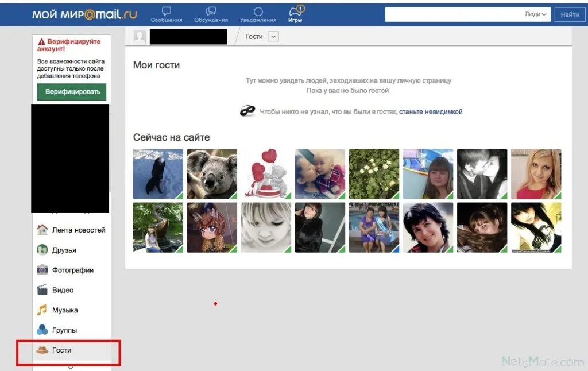This screenshot has width=588, height=371.
Task: Expand the chevron beside the Гости breadcrumb
Action: coord(273,36)
